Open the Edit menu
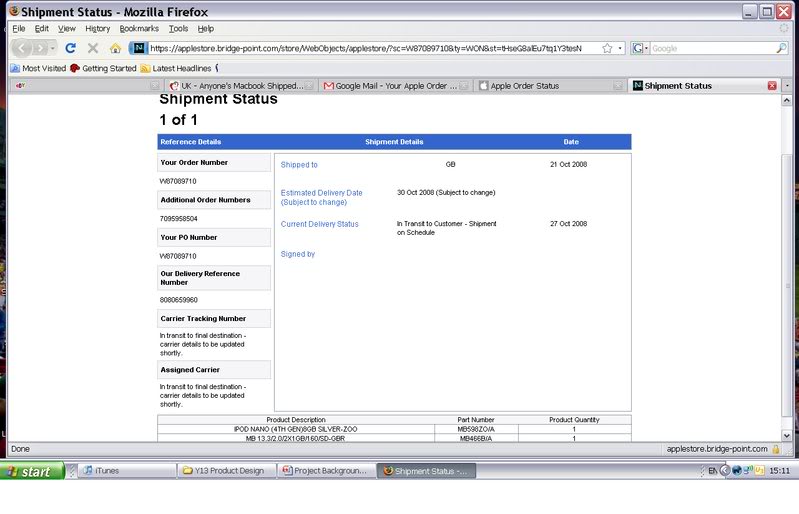 click(42, 29)
